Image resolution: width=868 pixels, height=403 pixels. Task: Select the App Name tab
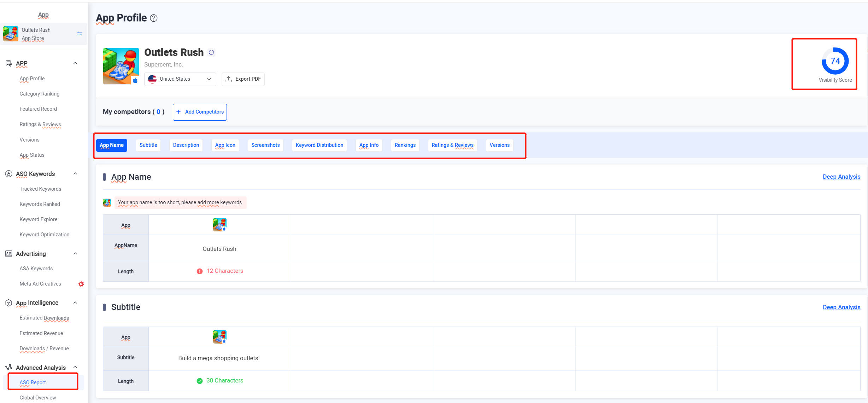[112, 145]
